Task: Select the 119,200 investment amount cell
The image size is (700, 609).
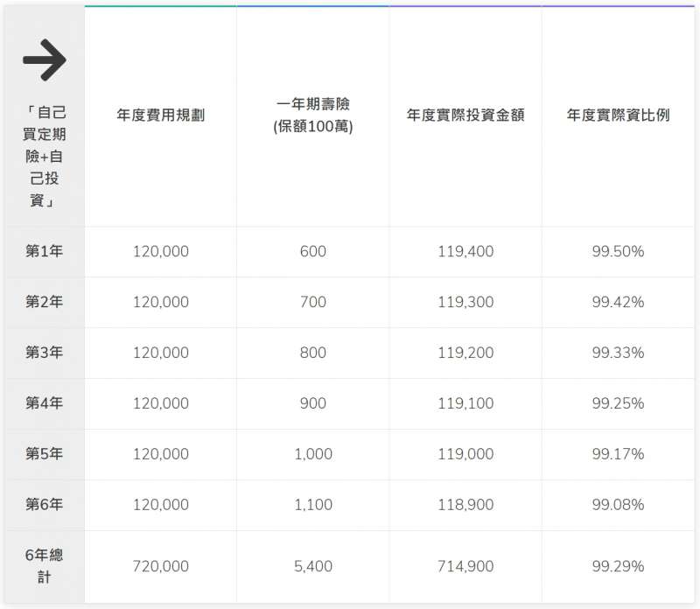Action: (x=465, y=353)
